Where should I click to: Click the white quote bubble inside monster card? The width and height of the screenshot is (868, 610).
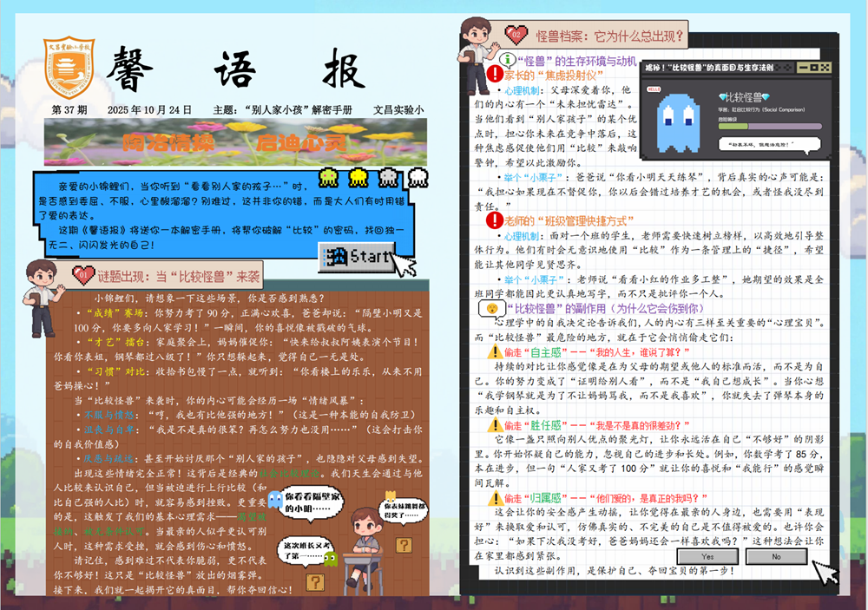point(769,144)
